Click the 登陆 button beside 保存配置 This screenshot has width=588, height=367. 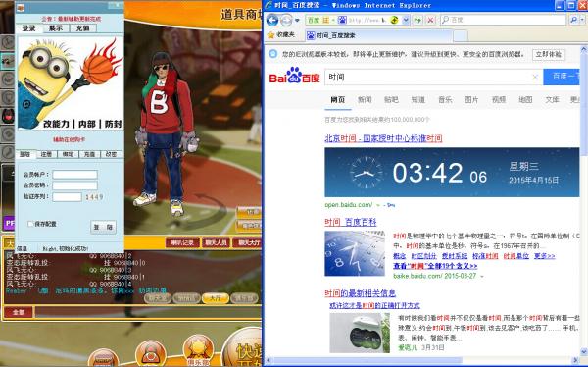(x=103, y=227)
